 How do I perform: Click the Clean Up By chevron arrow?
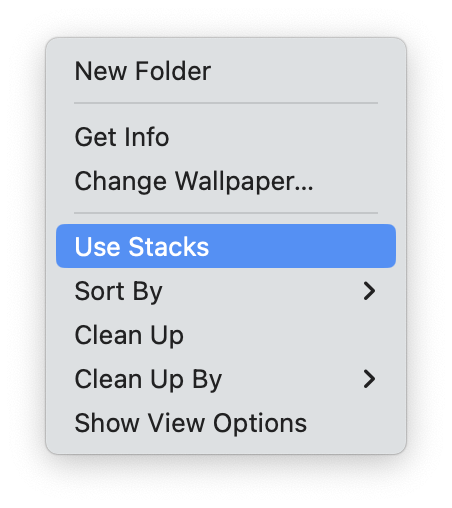[x=369, y=379]
